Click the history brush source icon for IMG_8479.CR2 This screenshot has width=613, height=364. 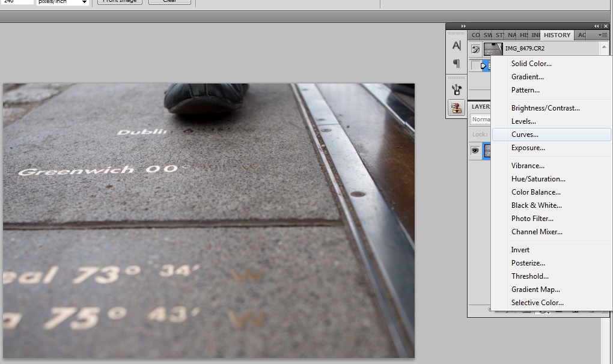[475, 49]
